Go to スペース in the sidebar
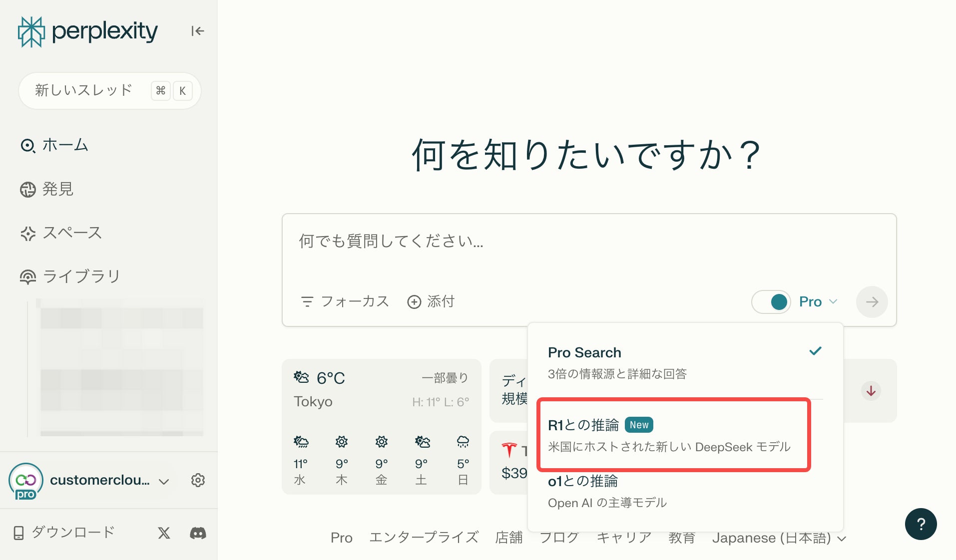Image resolution: width=956 pixels, height=560 pixels. [x=61, y=233]
